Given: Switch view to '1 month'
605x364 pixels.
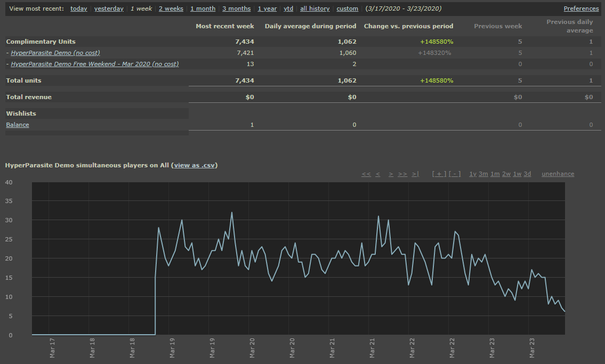Looking at the screenshot, I should click(203, 9).
